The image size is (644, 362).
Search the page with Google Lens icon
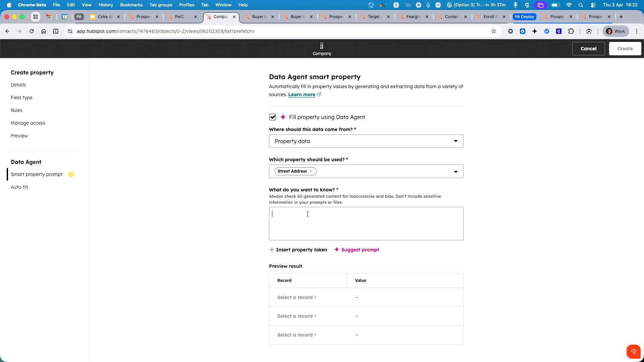[589, 31]
